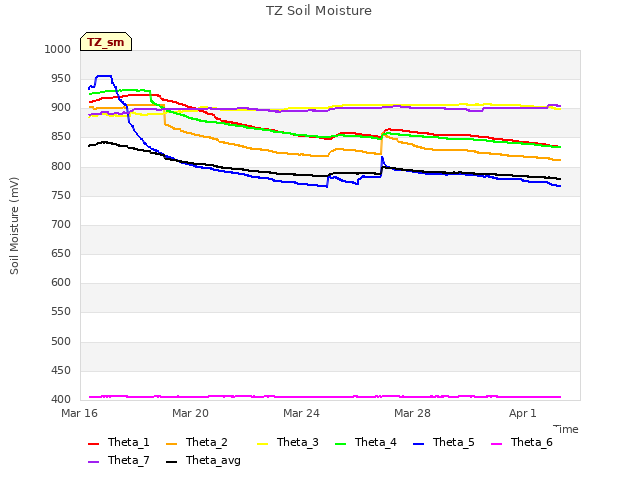Select the TZ_sm tab
640x480 pixels.
pyautogui.click(x=106, y=42)
